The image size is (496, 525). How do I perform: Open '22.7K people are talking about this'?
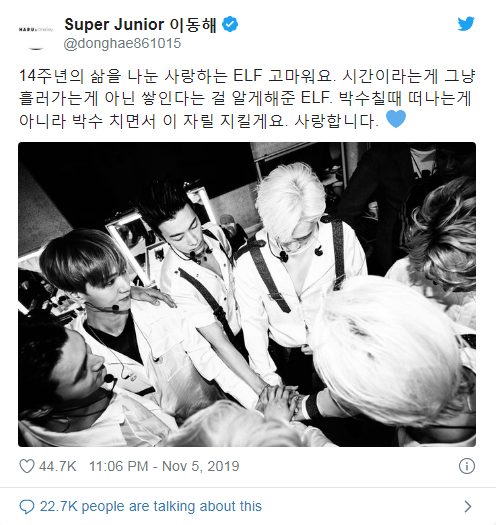click(x=151, y=507)
